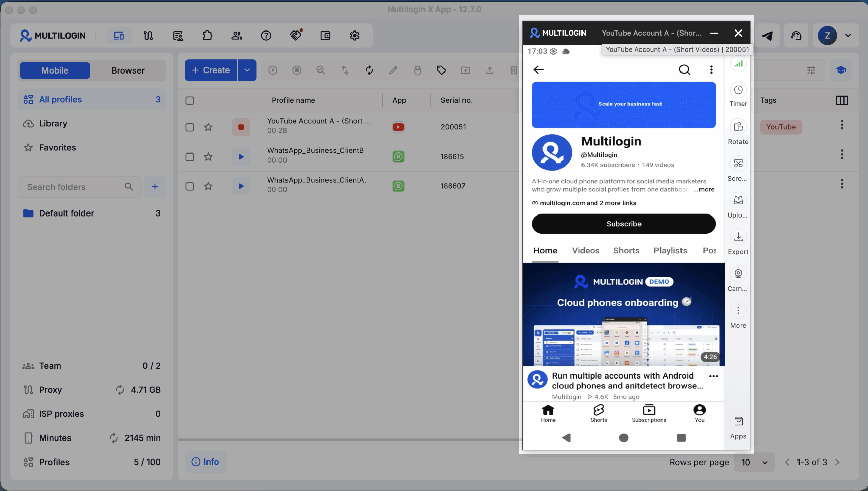Click the Subscribe button
Screen dimensions: 868x491
coord(624,224)
